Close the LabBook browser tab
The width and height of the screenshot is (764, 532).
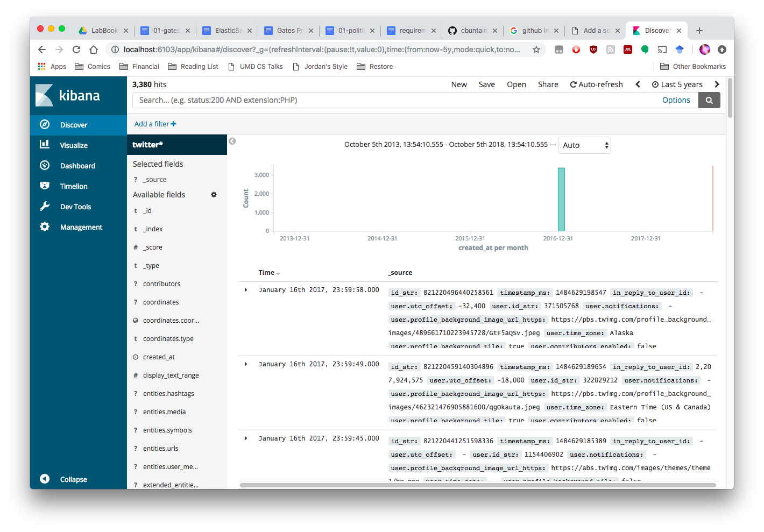[x=126, y=31]
